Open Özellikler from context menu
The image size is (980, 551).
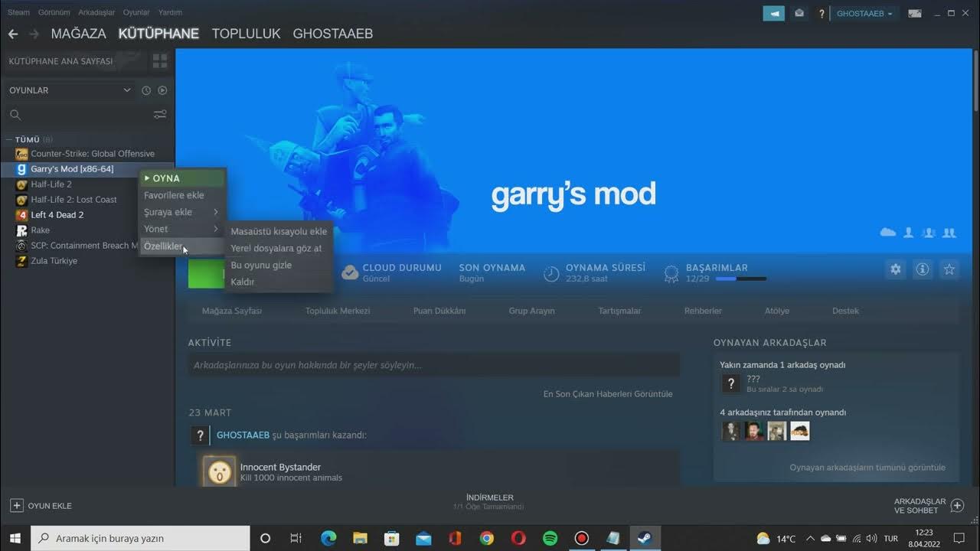[182, 246]
